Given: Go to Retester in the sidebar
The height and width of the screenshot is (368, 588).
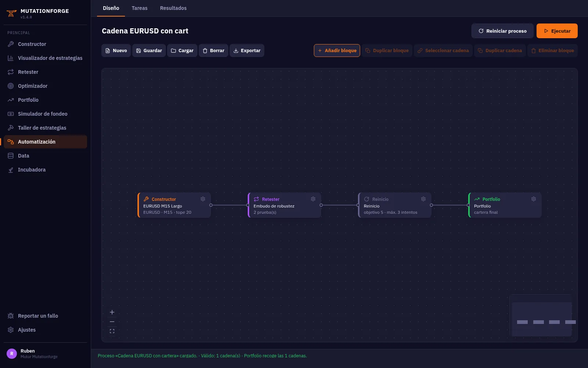Looking at the screenshot, I should (x=45, y=72).
